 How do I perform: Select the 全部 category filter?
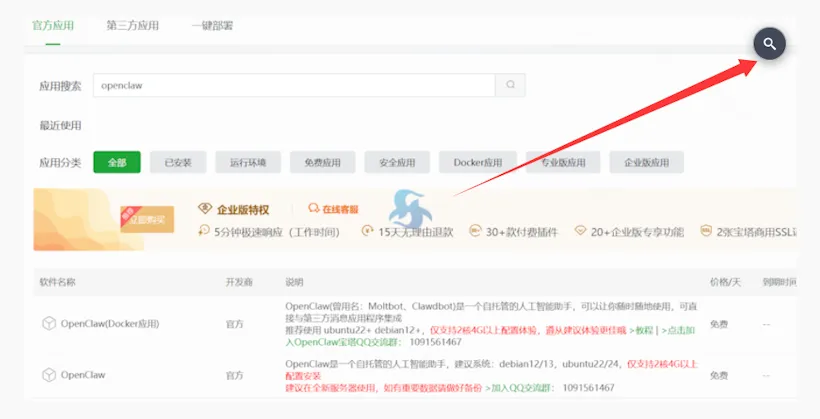117,162
